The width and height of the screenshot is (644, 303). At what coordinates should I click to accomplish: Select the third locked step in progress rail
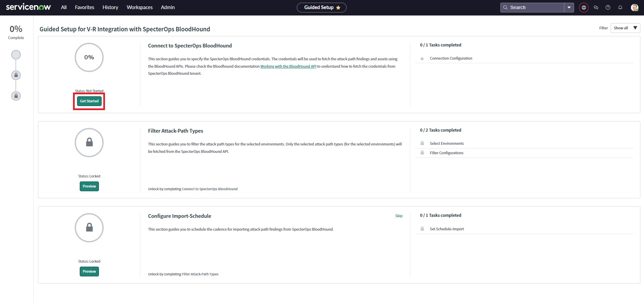pos(16,96)
